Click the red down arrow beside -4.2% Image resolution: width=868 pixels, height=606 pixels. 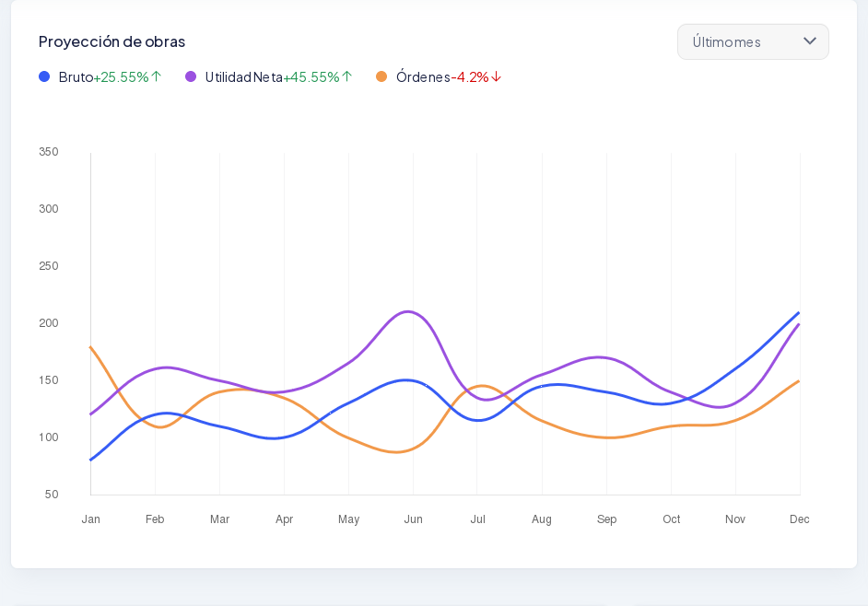coord(497,76)
